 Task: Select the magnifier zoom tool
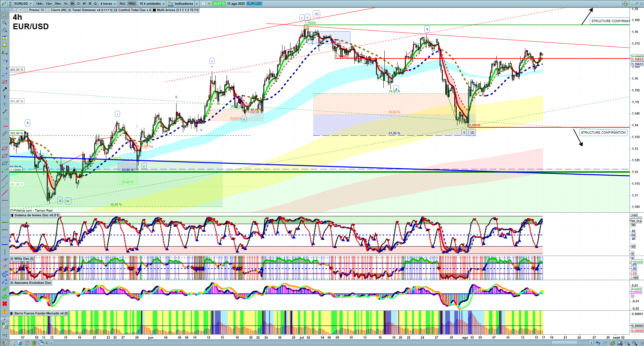(x=5, y=23)
